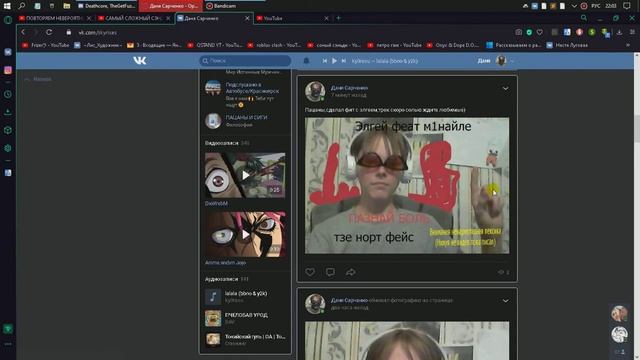Image resolution: width=640 pixels, height=360 pixels.
Task: Open the Opera easy setup icon
Action: 631,32
